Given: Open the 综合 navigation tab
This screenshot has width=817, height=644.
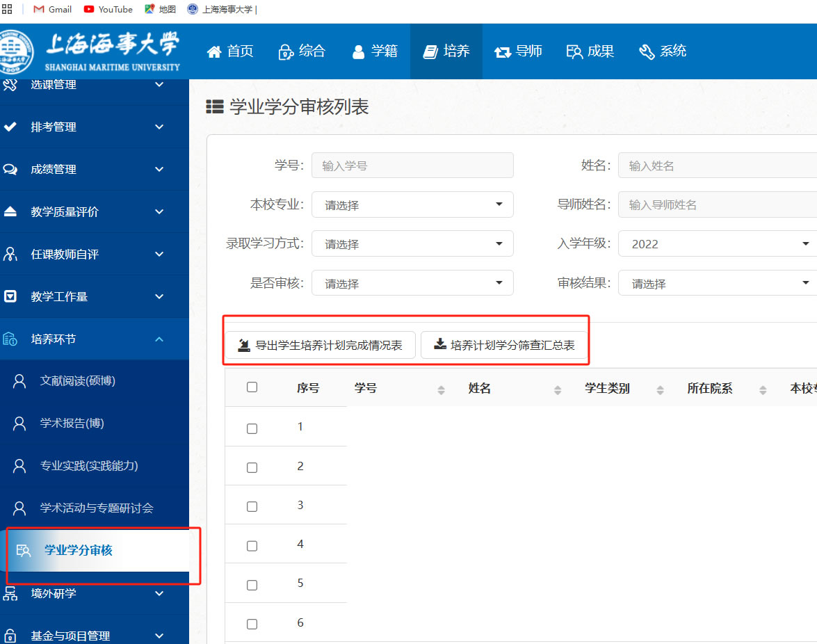Looking at the screenshot, I should 302,51.
